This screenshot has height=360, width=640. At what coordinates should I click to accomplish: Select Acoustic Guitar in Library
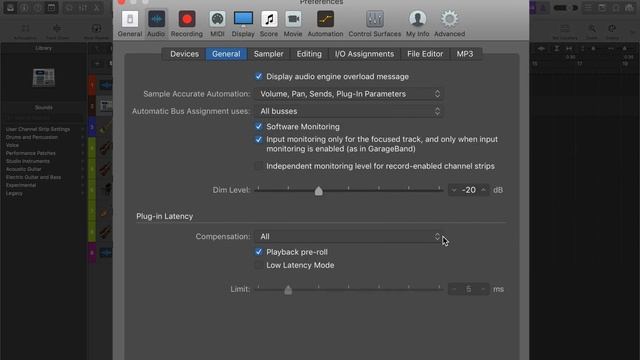tap(24, 169)
